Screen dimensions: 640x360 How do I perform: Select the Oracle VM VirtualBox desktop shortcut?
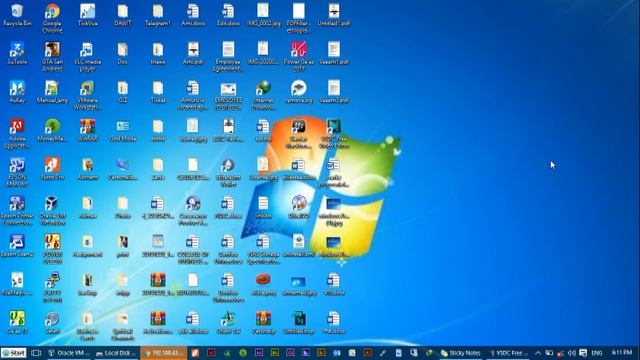pos(52,210)
